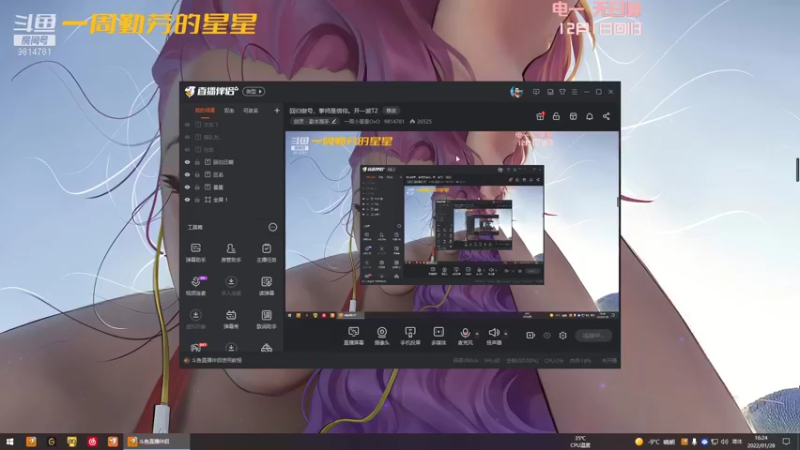The width and height of the screenshot is (800, 450).
Task: Add 手机投屏 phone casting source
Action: 410,336
